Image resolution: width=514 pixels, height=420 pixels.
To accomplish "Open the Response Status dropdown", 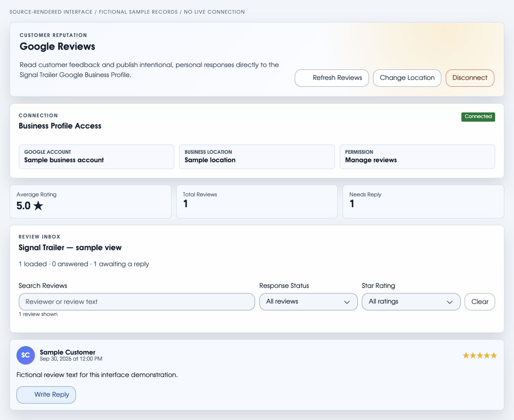I will [x=308, y=302].
